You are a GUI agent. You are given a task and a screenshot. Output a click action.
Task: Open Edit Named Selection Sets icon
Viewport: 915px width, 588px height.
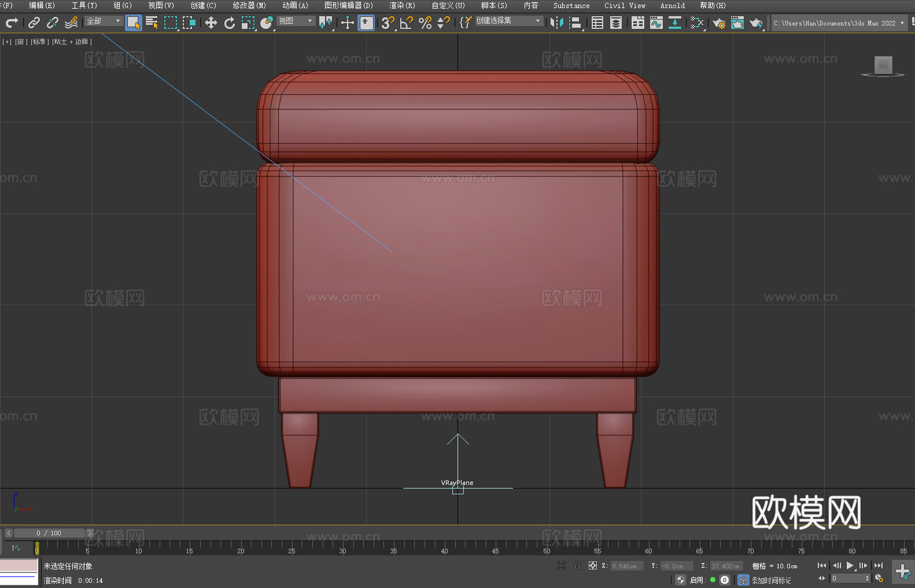pyautogui.click(x=465, y=23)
